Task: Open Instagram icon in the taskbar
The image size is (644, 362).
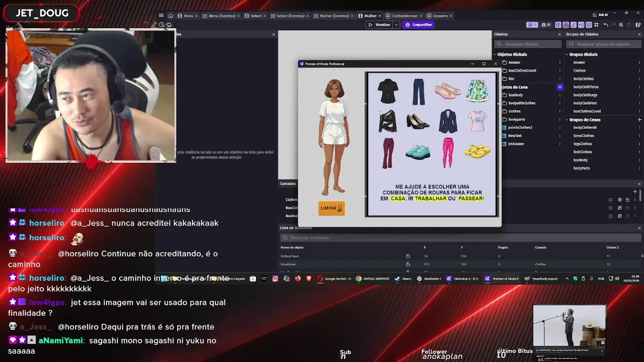Action: point(275,279)
